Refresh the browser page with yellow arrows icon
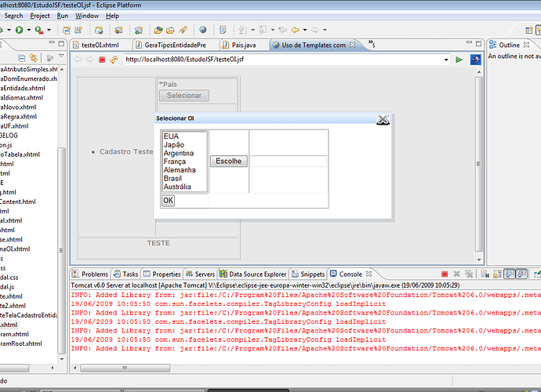Screen dimensions: 541x392 pyautogui.click(x=114, y=60)
